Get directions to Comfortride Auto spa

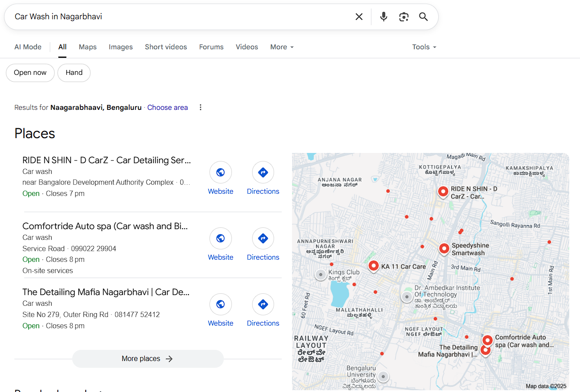[x=263, y=244]
